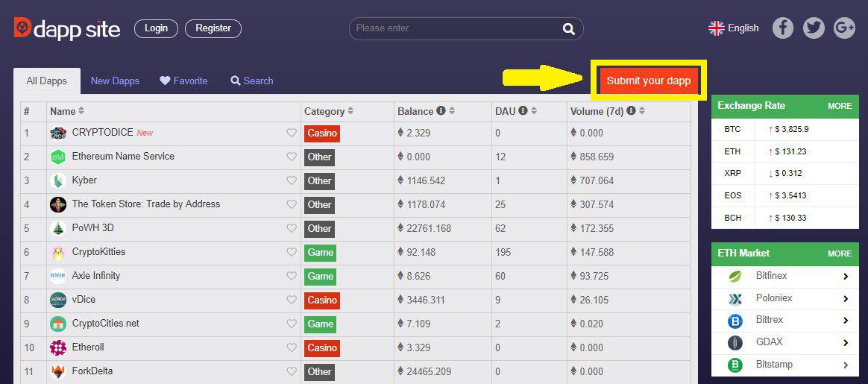Image resolution: width=868 pixels, height=384 pixels.
Task: Click the ForkDelta balance 24465.209 cell
Action: tap(443, 371)
